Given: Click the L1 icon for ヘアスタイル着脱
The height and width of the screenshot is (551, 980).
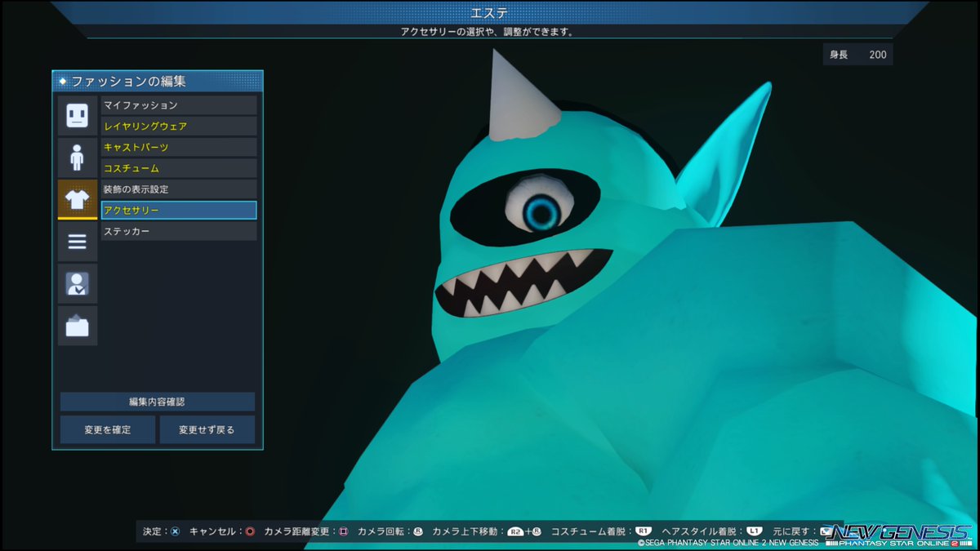Looking at the screenshot, I should click(x=755, y=531).
